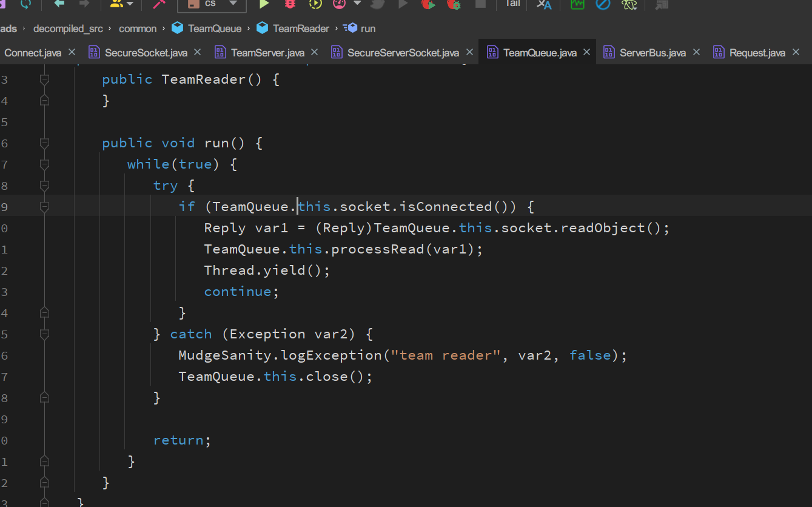This screenshot has height=507, width=812.
Task: Switch to TeamServer.java tab
Action: coord(267,53)
